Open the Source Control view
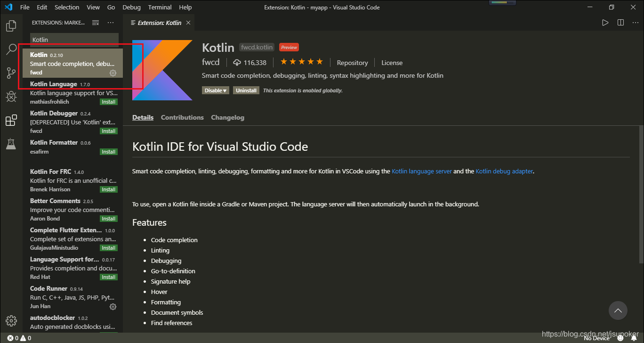 [11, 73]
